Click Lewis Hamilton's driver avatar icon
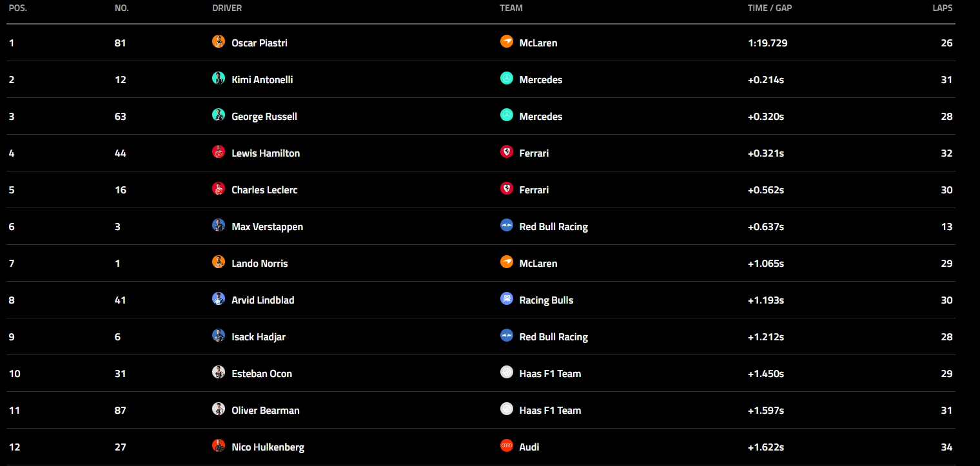980x466 pixels. click(219, 152)
